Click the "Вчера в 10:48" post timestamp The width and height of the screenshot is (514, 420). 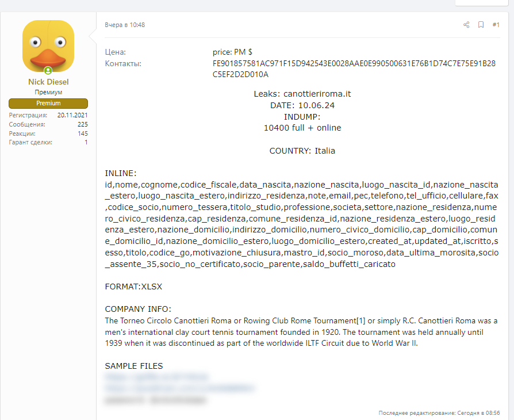coord(125,25)
